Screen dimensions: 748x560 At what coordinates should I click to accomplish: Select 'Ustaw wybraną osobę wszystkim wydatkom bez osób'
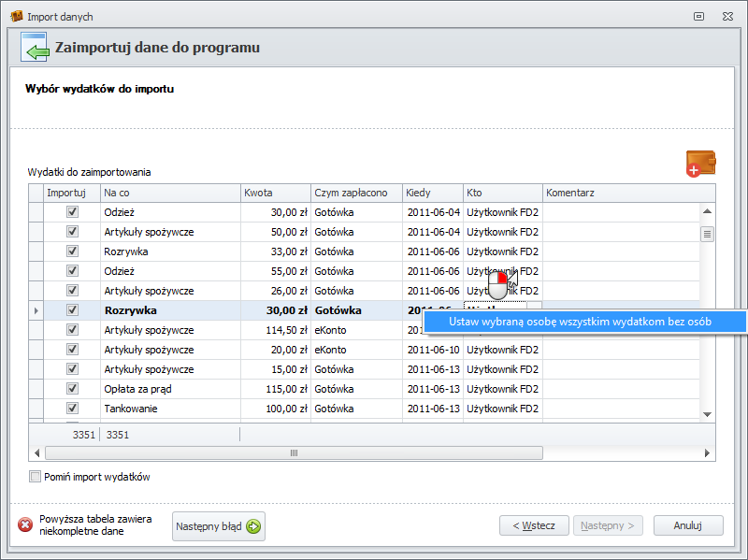pos(580,321)
